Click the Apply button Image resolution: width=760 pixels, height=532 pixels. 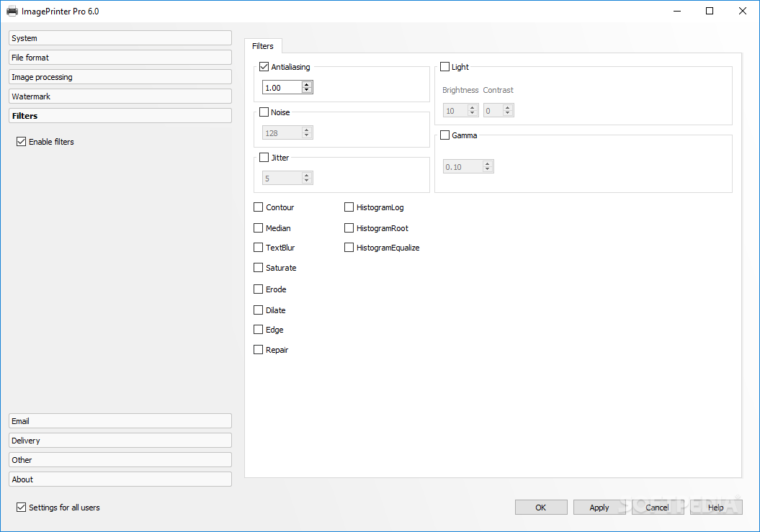tap(599, 508)
